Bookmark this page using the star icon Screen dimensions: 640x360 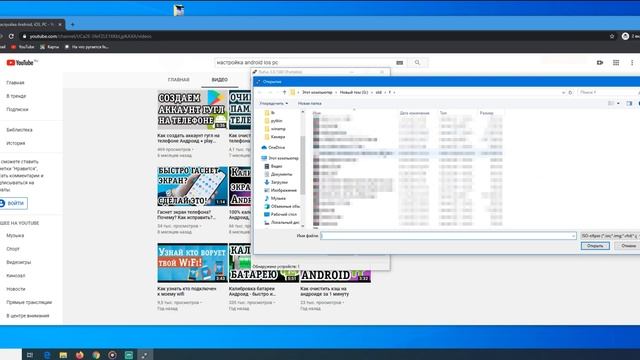click(x=612, y=36)
